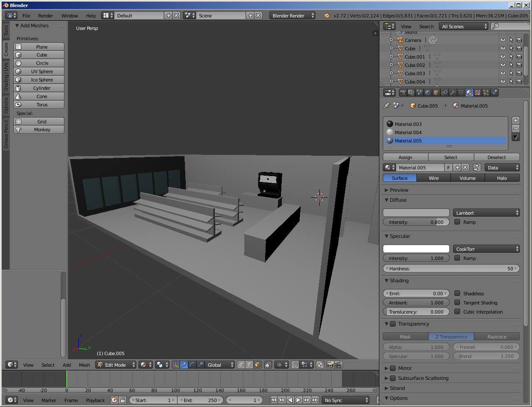Switch to the Halo material type tab
Screen dimensions: 532x407
[502, 178]
